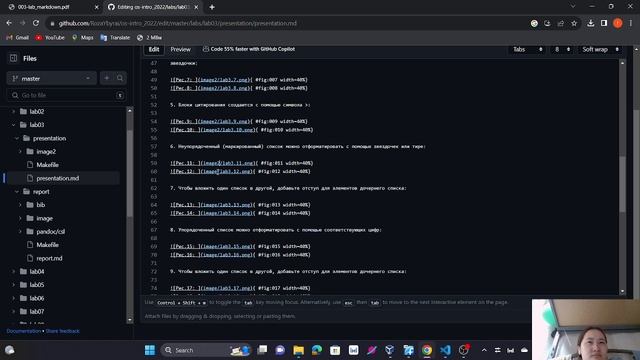Switch to the Preview tab
640x360 pixels.
(180, 49)
